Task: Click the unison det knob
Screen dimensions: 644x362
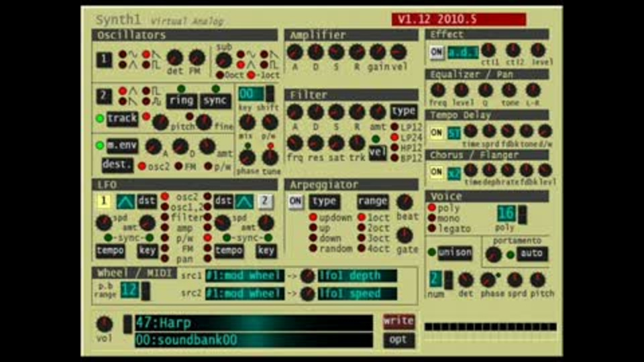Action: (x=466, y=280)
